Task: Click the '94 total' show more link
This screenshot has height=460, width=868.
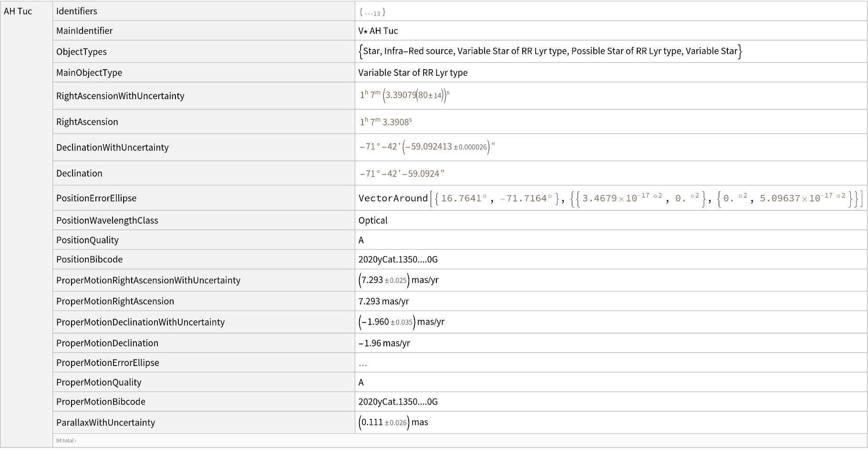Action: 66,440
